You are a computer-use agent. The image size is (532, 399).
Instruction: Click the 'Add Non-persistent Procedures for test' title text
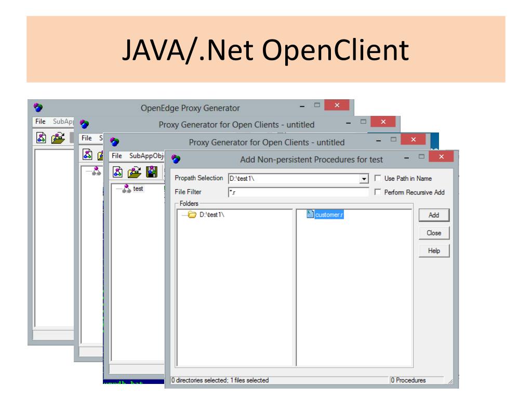coord(312,159)
